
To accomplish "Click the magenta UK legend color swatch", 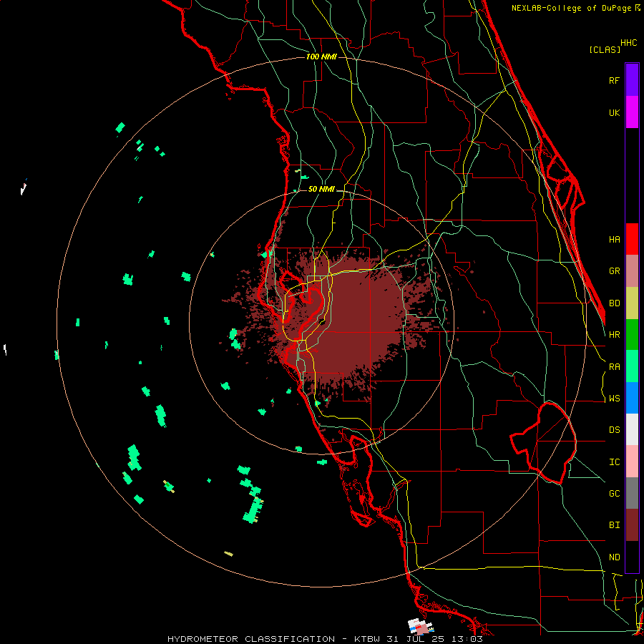I will [632, 112].
